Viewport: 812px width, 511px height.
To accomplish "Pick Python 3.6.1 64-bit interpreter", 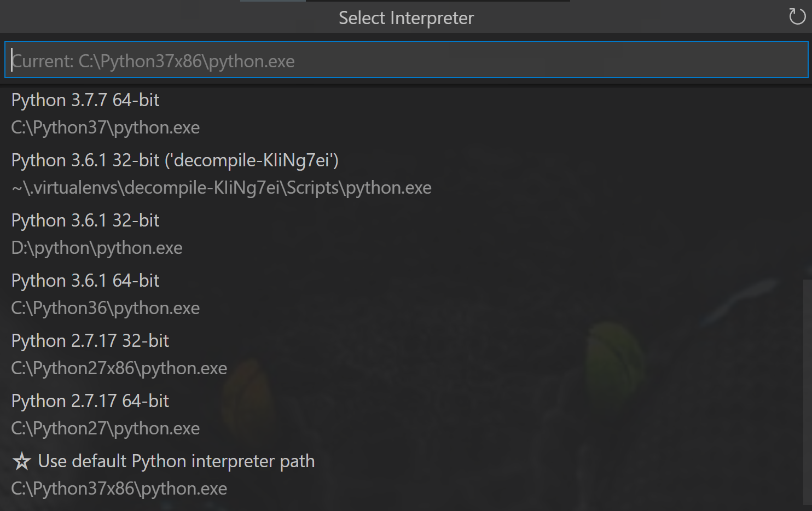I will tap(85, 280).
